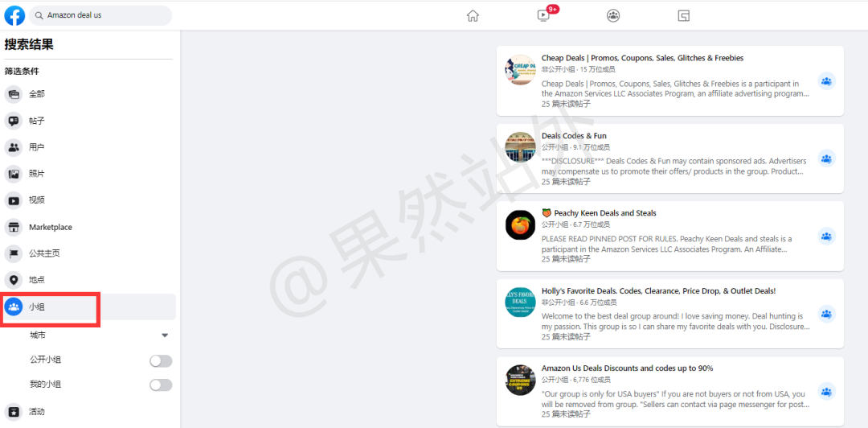Click the Facebook logo icon
The height and width of the screenshot is (428, 868).
point(14,15)
